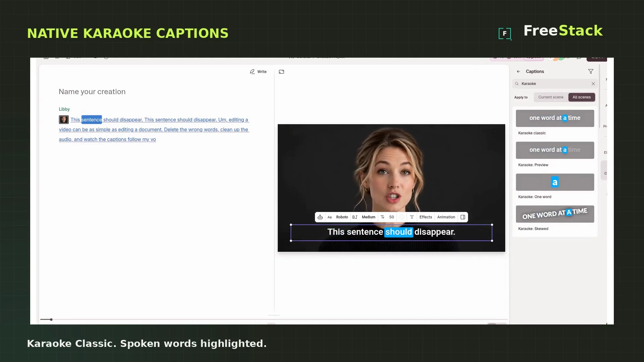Click the bold italic style icon
644x362 pixels.
[x=355, y=217]
